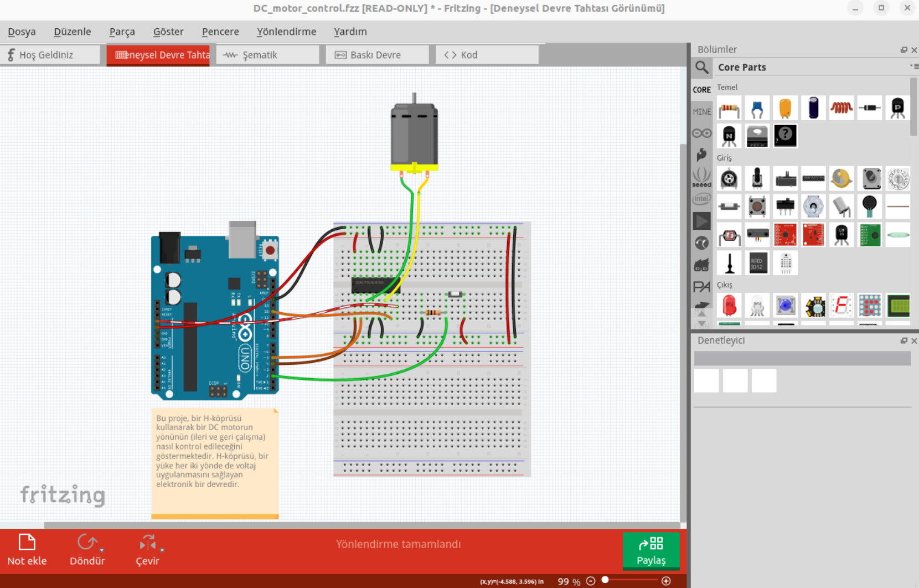Open the Intel parts bin
Screen dimensions: 919x588
click(x=701, y=199)
